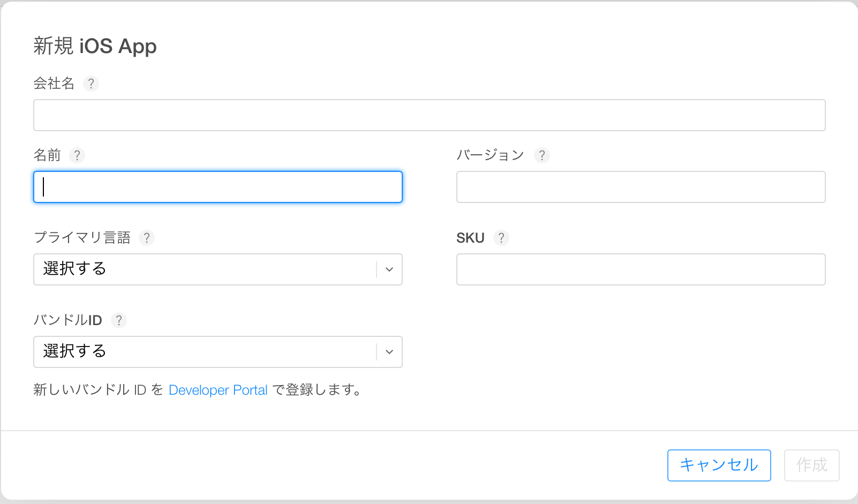The height and width of the screenshot is (504, 858).
Task: Click the 作成 button
Action: [x=811, y=465]
